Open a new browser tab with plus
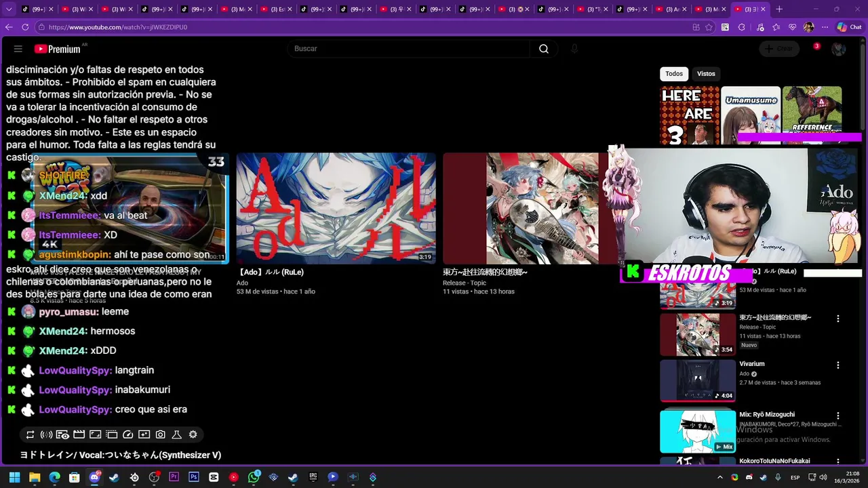The height and width of the screenshot is (488, 868). coord(779,9)
